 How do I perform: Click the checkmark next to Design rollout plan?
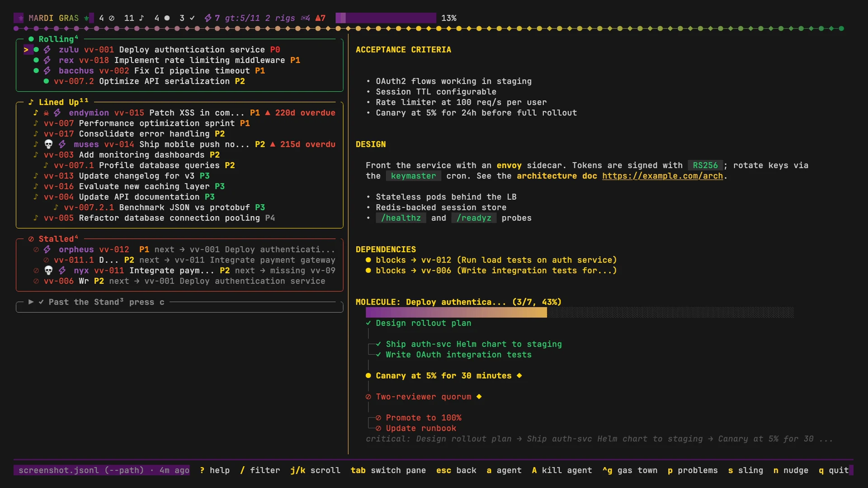[368, 323]
